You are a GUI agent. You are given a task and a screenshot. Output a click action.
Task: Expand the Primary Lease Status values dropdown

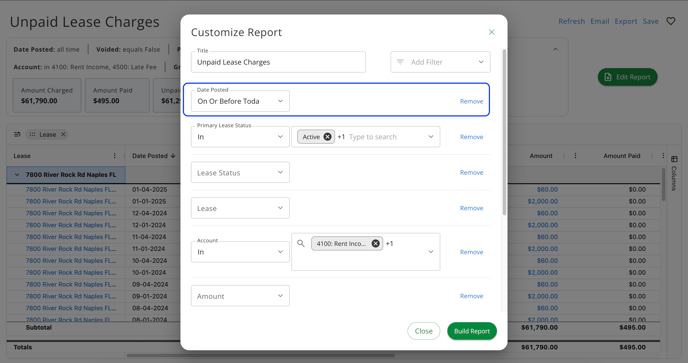coord(431,137)
